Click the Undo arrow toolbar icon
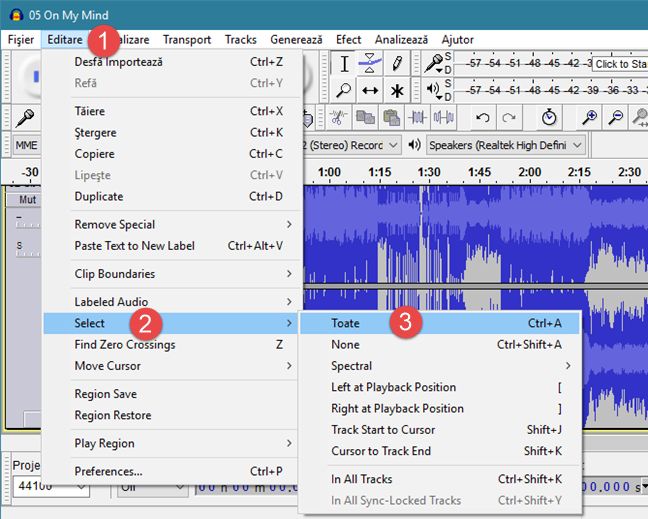The height and width of the screenshot is (519, 648). pos(482,118)
